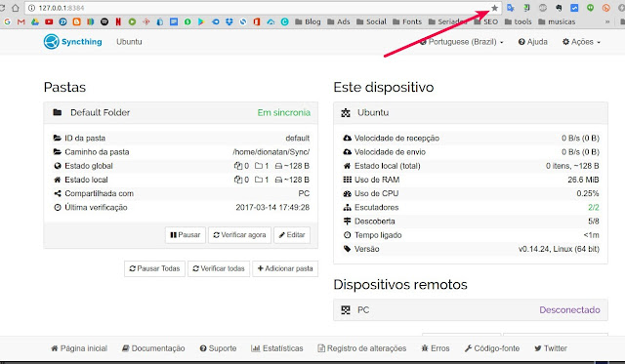
Task: Click the Uso de RAM value 26.6 MiB
Action: [x=583, y=180]
